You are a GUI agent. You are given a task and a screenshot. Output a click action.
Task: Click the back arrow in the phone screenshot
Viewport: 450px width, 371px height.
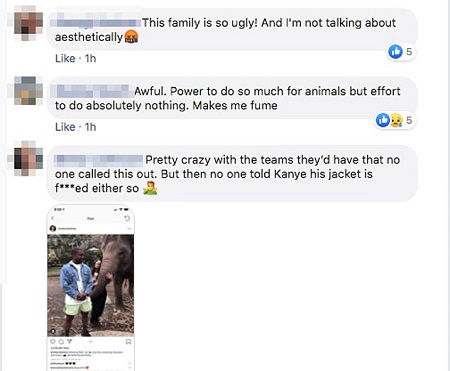point(52,218)
